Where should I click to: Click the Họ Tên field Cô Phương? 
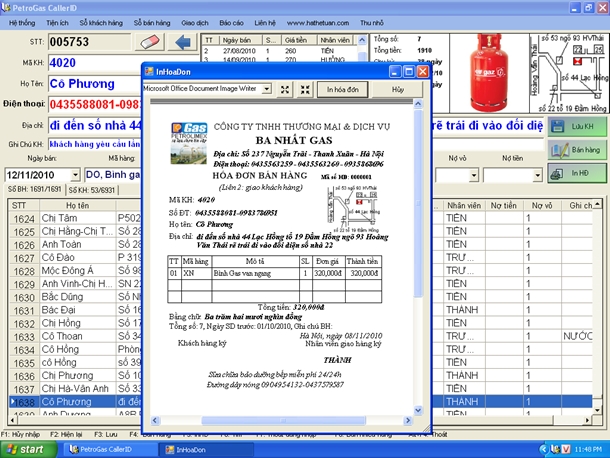click(95, 83)
